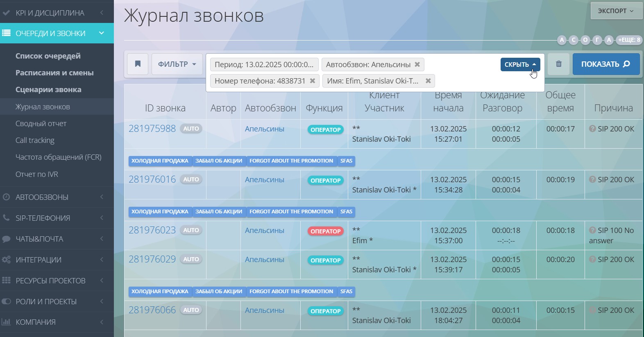Open Отчет по IVR menu item
This screenshot has width=644, height=337.
click(x=37, y=174)
